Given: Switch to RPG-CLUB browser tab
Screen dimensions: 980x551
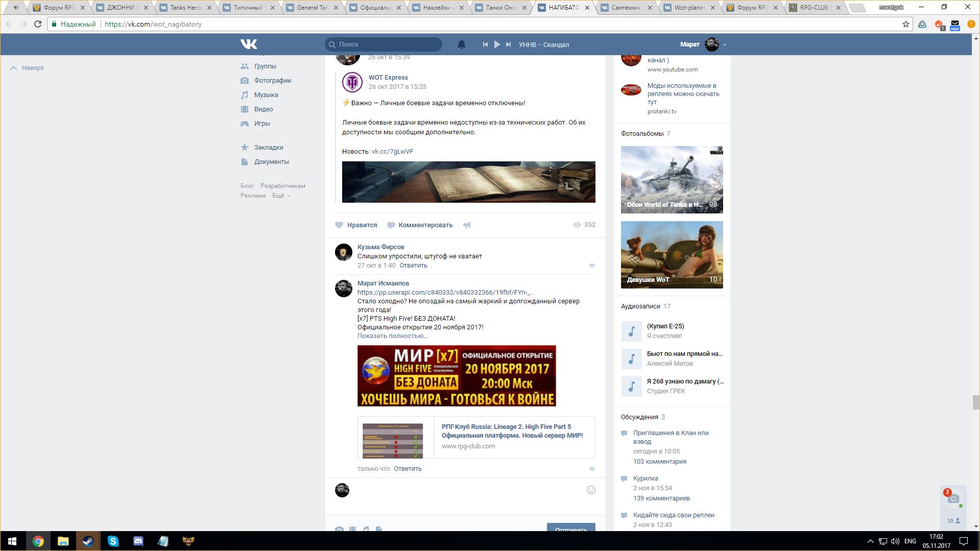Looking at the screenshot, I should coord(815,8).
